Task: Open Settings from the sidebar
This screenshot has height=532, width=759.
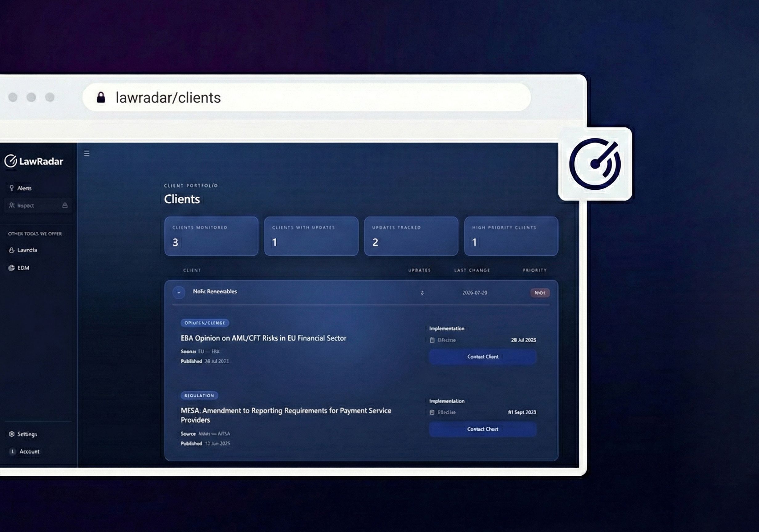Action: 26,434
